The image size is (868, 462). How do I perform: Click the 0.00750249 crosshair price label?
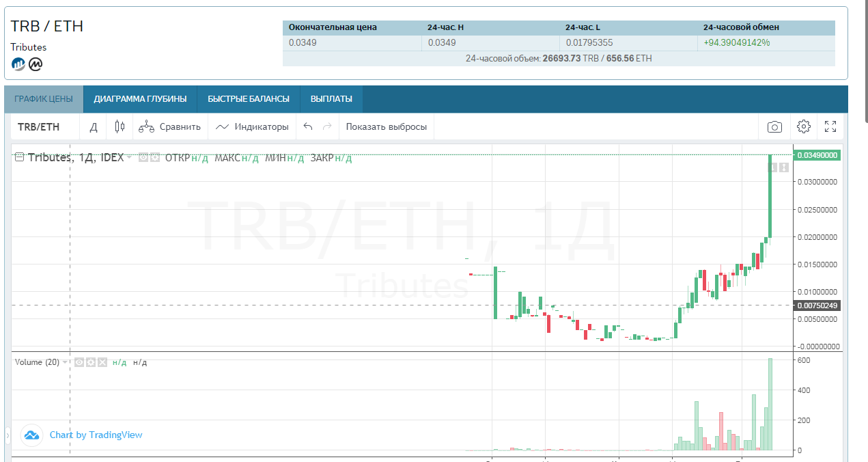pos(817,305)
